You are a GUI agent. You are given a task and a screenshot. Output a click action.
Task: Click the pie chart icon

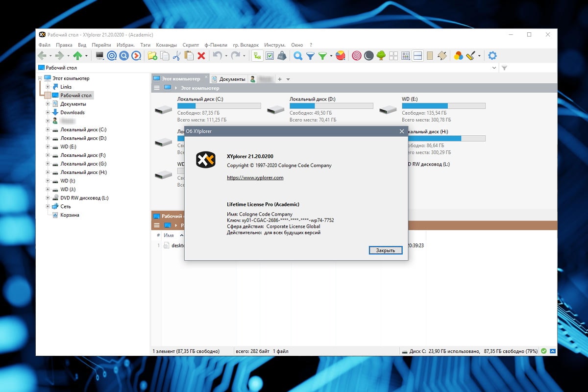[341, 56]
